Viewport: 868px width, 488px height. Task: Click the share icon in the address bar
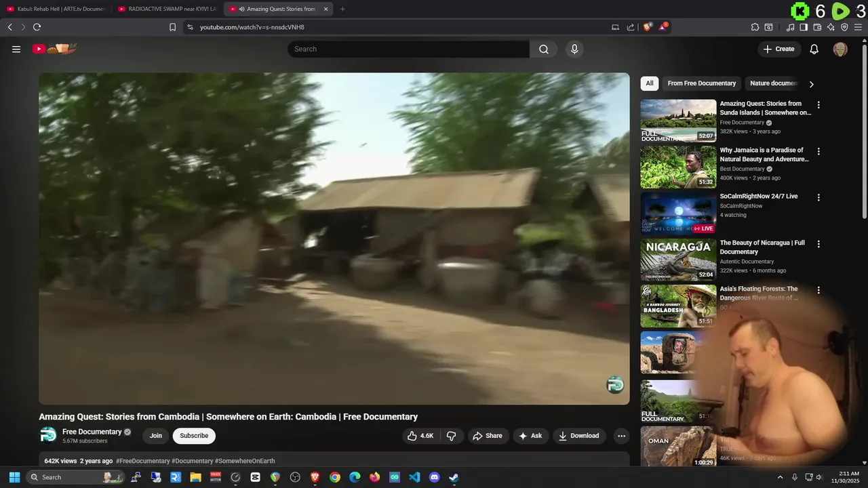click(x=631, y=27)
